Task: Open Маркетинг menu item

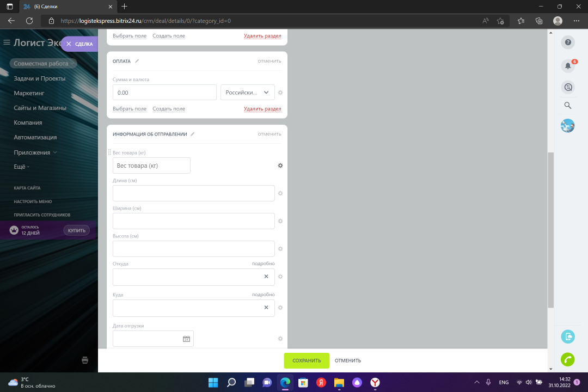Action: click(x=29, y=93)
